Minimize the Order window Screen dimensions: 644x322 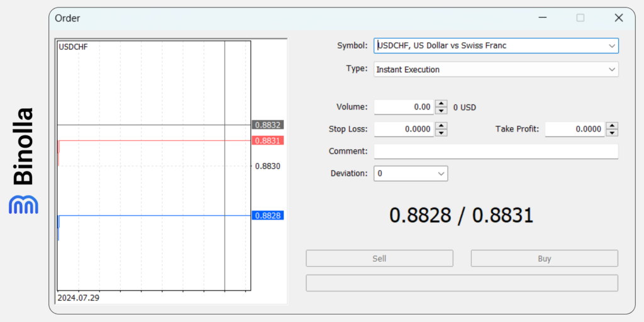pos(543,18)
